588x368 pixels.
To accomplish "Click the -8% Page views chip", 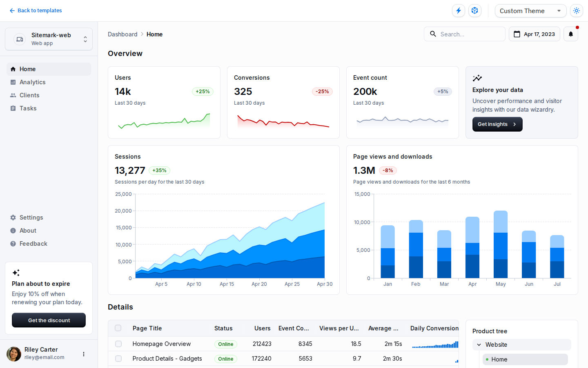I will [388, 171].
